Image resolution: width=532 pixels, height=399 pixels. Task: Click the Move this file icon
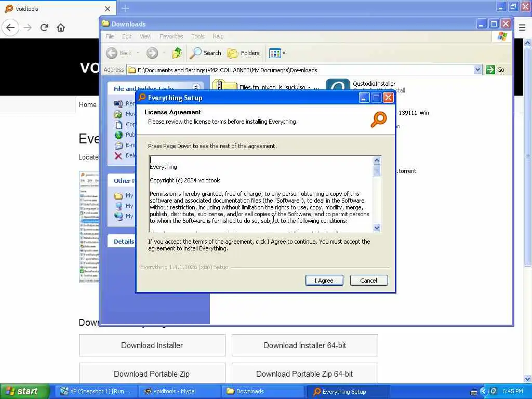click(x=118, y=114)
